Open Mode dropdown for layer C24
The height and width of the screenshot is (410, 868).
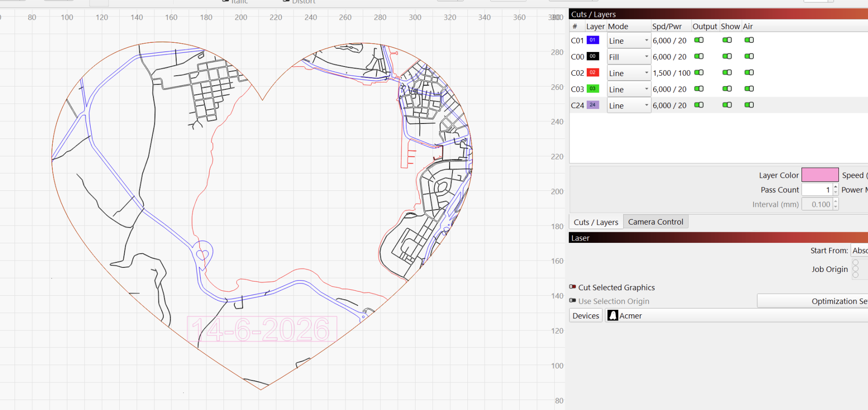(x=629, y=106)
